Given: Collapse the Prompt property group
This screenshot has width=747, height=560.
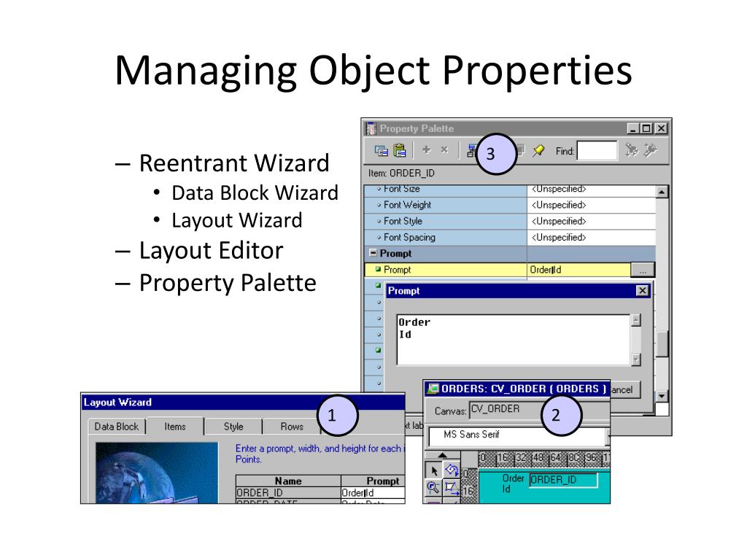Looking at the screenshot, I should pyautogui.click(x=373, y=253).
